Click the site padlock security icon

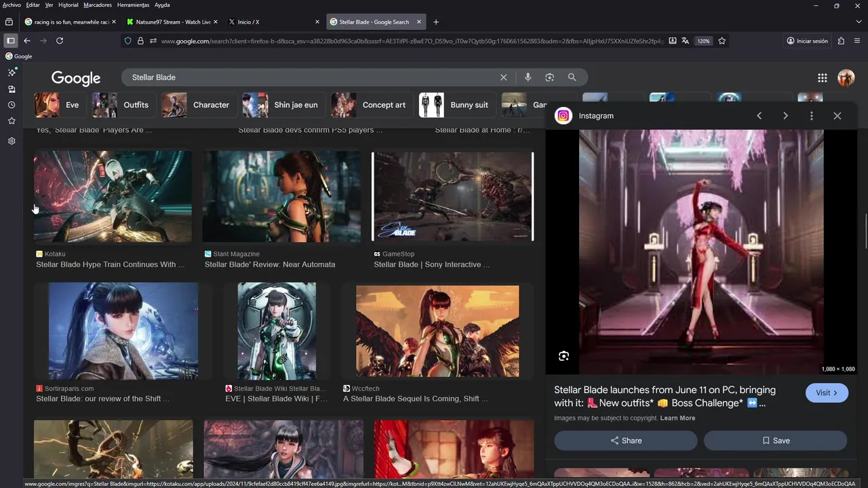coord(140,41)
